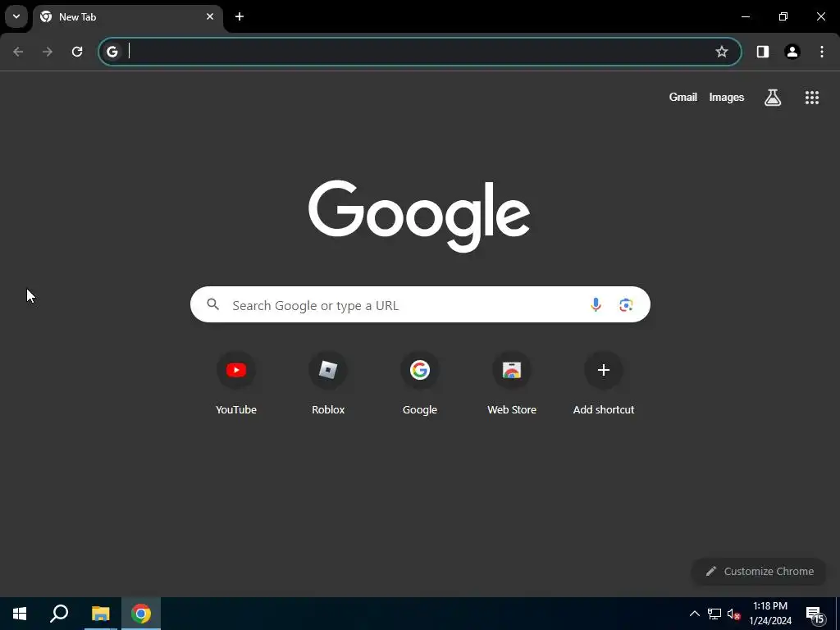This screenshot has width=840, height=630.
Task: Open the Windows Start menu
Action: pyautogui.click(x=20, y=614)
